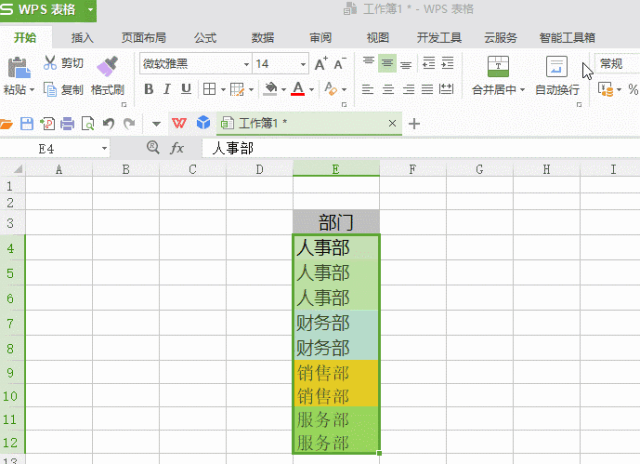
Task: Align text to top of cell
Action: (369, 62)
